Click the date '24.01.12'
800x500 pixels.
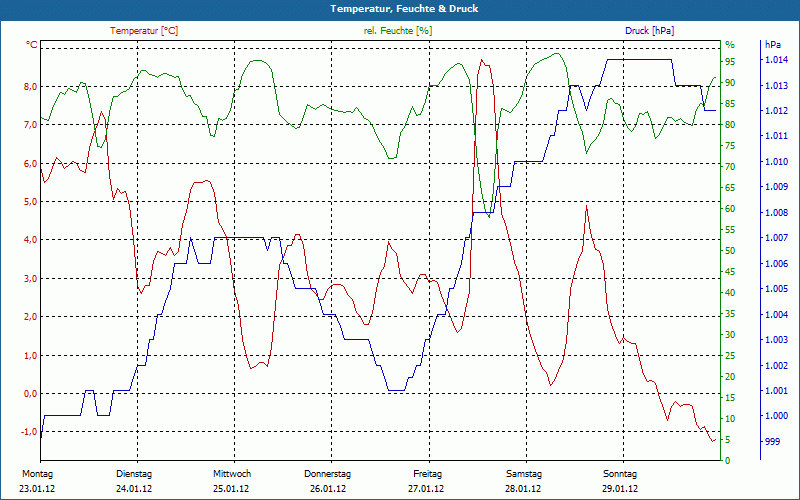[134, 489]
